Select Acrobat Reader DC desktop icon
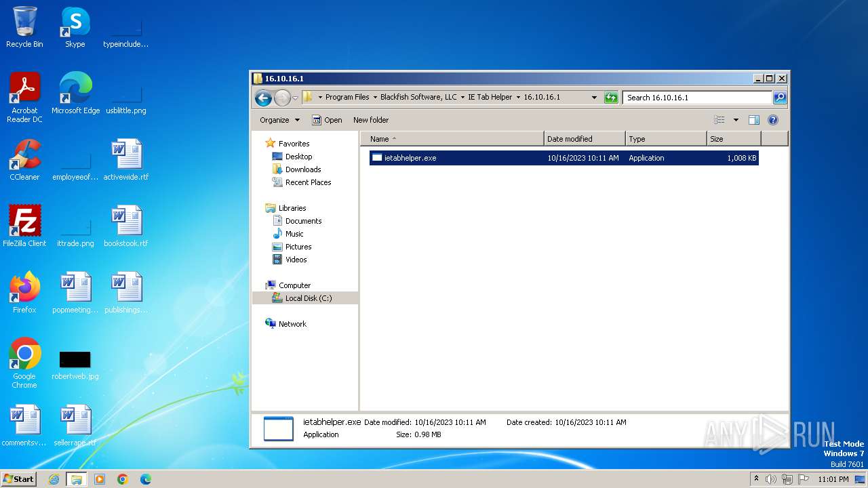868x488 pixels. (x=24, y=98)
